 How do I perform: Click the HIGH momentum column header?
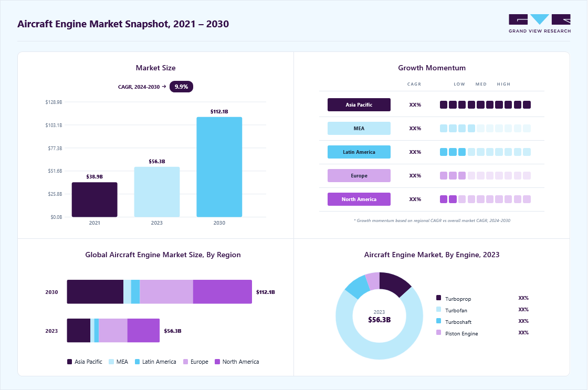click(x=503, y=84)
